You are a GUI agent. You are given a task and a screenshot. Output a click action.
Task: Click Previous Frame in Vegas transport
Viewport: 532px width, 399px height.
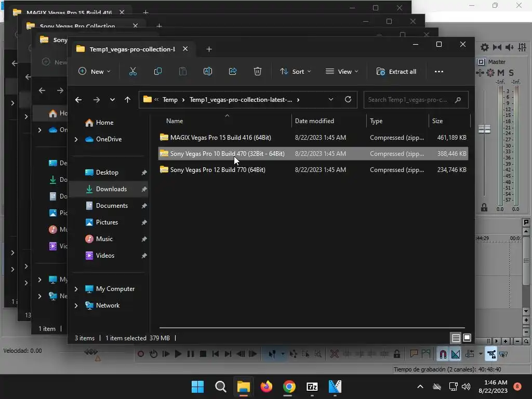(241, 354)
